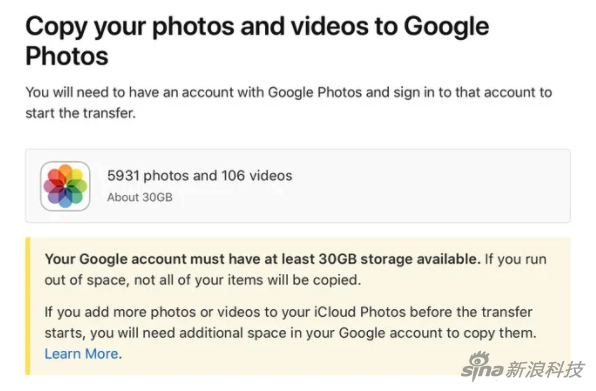Click the word "Photos" in the heading's second line
Screen dimensions: 596x391
[x=67, y=56]
